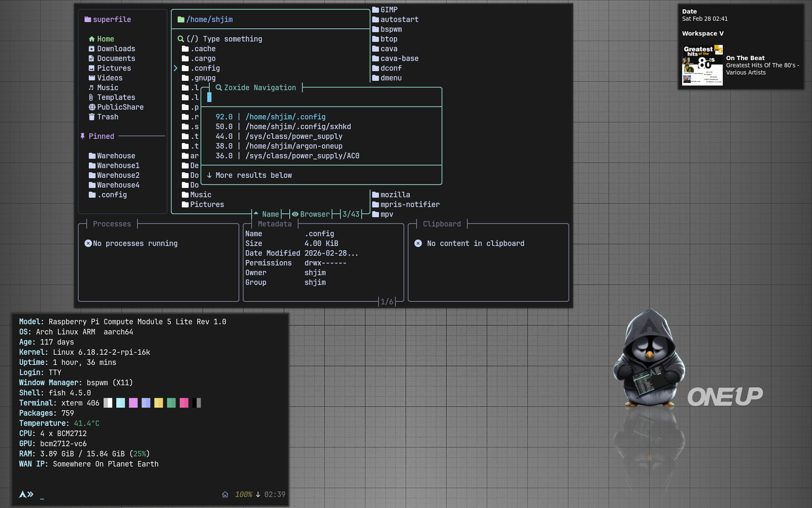Image resolution: width=812 pixels, height=508 pixels.
Task: Click the Home icon in sidebar
Action: coord(91,39)
